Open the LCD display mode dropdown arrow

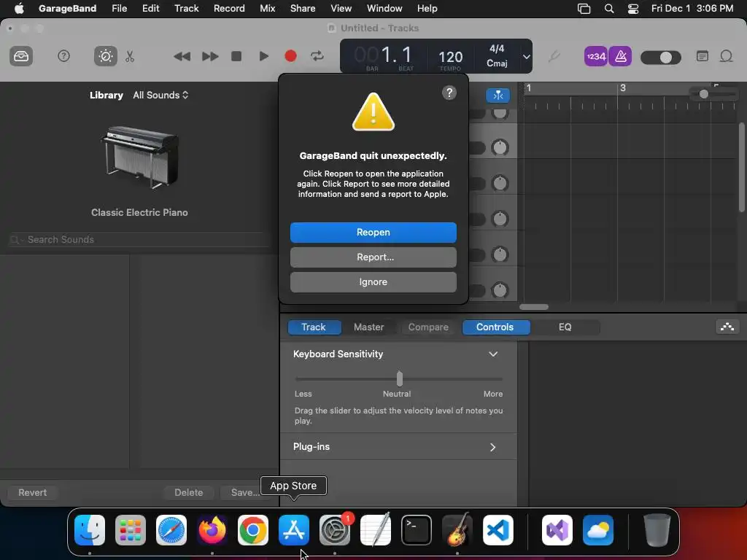pos(526,56)
